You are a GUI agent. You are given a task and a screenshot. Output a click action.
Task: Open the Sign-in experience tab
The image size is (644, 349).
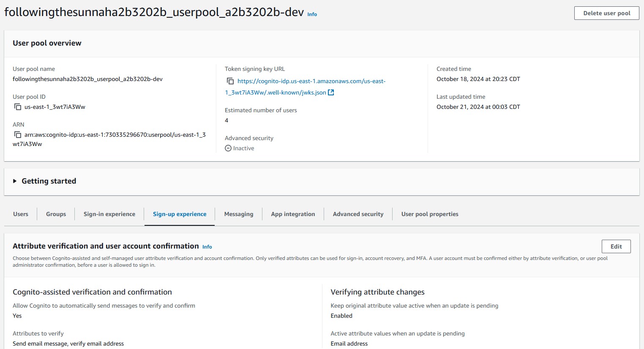(109, 214)
